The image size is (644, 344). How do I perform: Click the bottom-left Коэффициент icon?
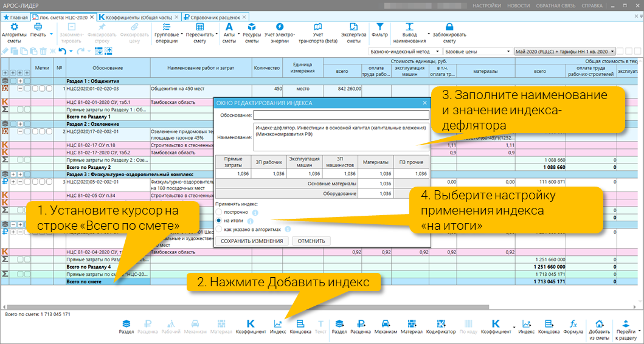(251, 324)
